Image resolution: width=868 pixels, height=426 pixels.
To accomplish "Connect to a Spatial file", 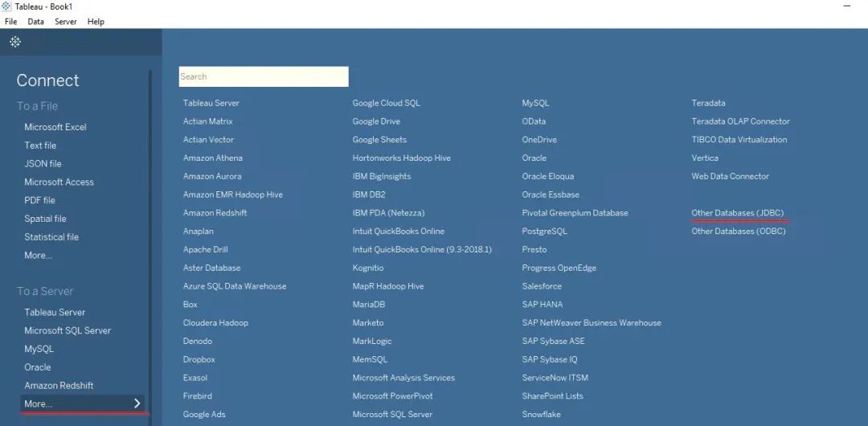I will [45, 219].
